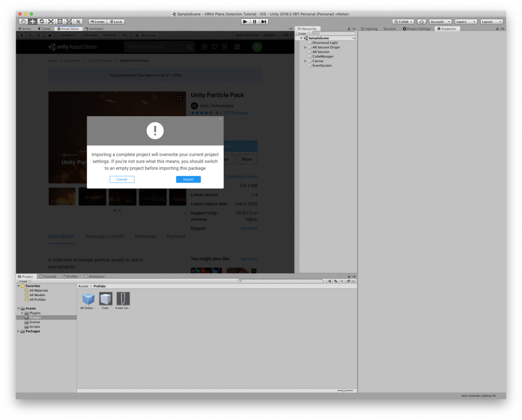522x420 pixels.
Task: Open the Asset Store downloads icon
Action: (x=204, y=47)
